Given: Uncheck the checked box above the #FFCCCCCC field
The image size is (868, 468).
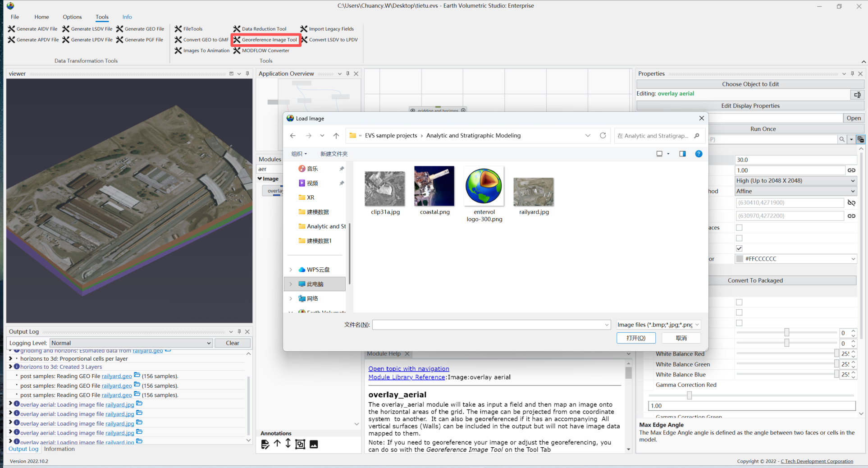Looking at the screenshot, I should tap(739, 248).
